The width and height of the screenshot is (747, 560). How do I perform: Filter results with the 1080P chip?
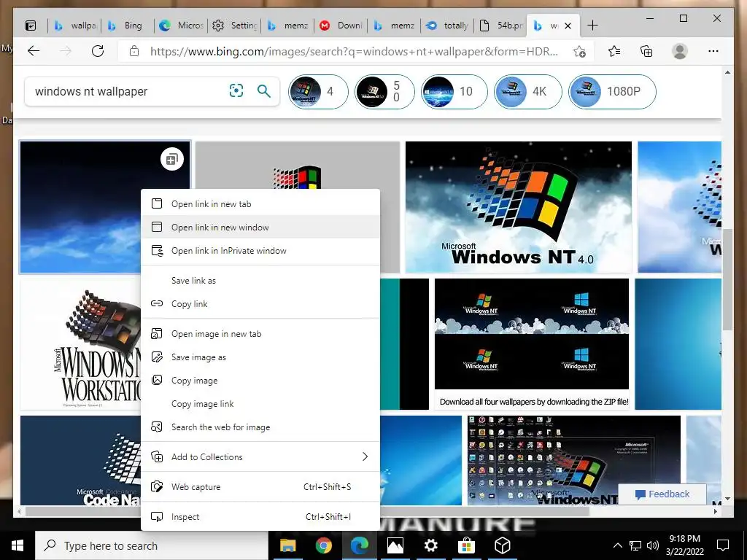(612, 91)
